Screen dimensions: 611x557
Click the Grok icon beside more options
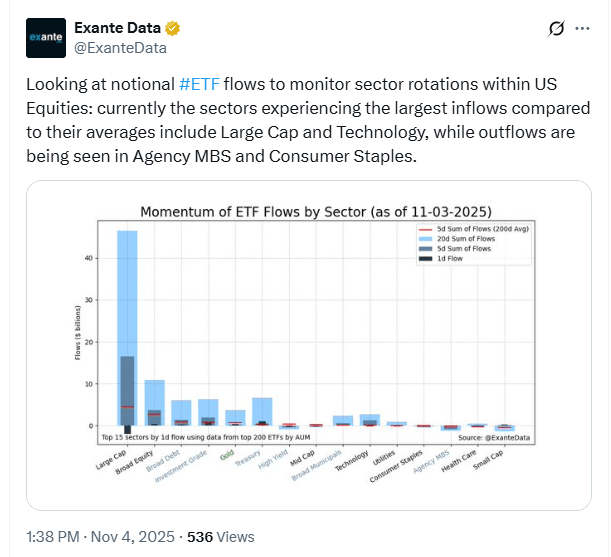556,30
